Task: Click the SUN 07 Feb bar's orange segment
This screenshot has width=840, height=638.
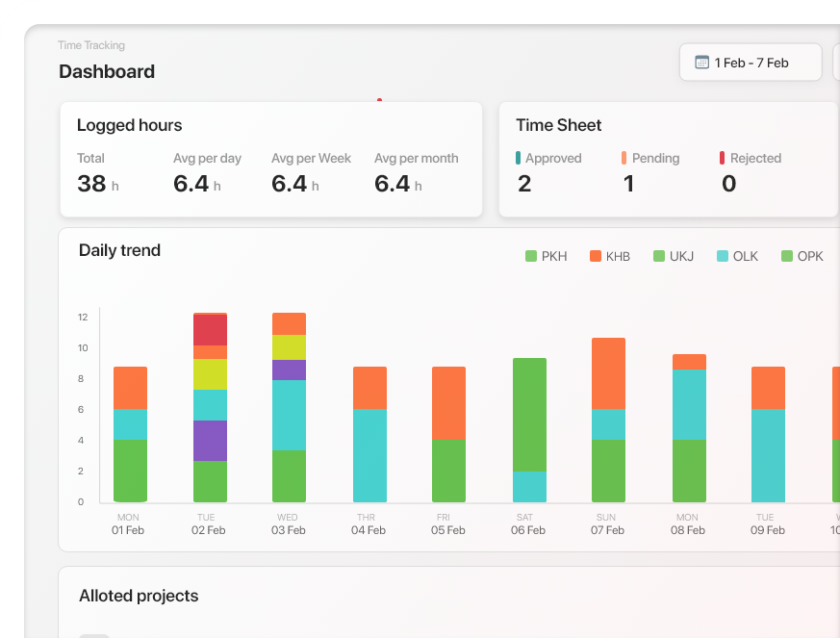Action: [608, 373]
